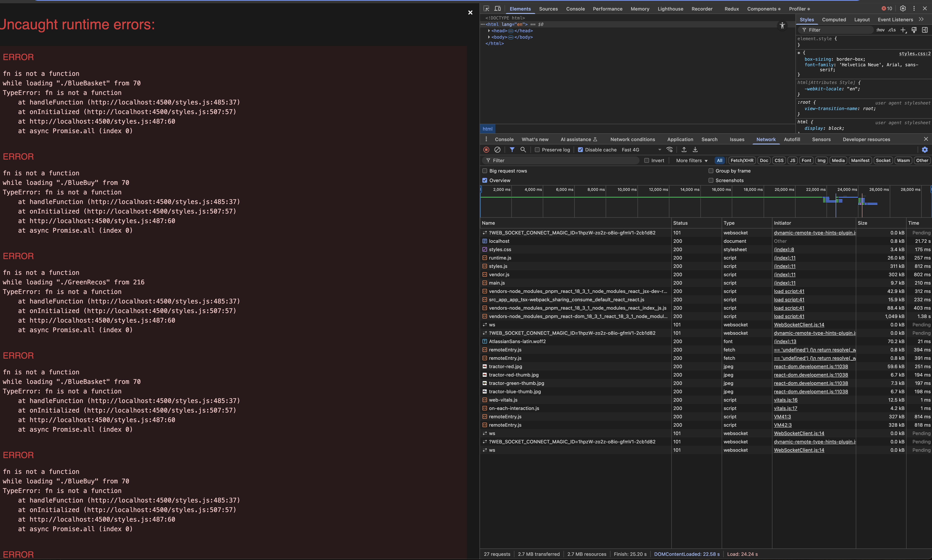
Task: Toggle the :hov element state panel
Action: click(880, 30)
